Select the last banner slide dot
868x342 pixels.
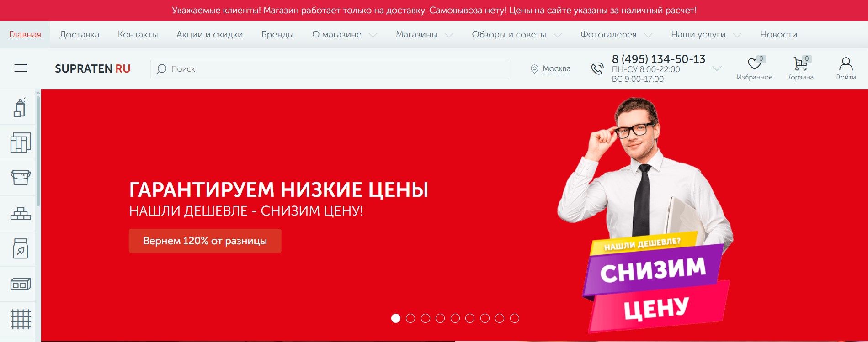coord(515,318)
